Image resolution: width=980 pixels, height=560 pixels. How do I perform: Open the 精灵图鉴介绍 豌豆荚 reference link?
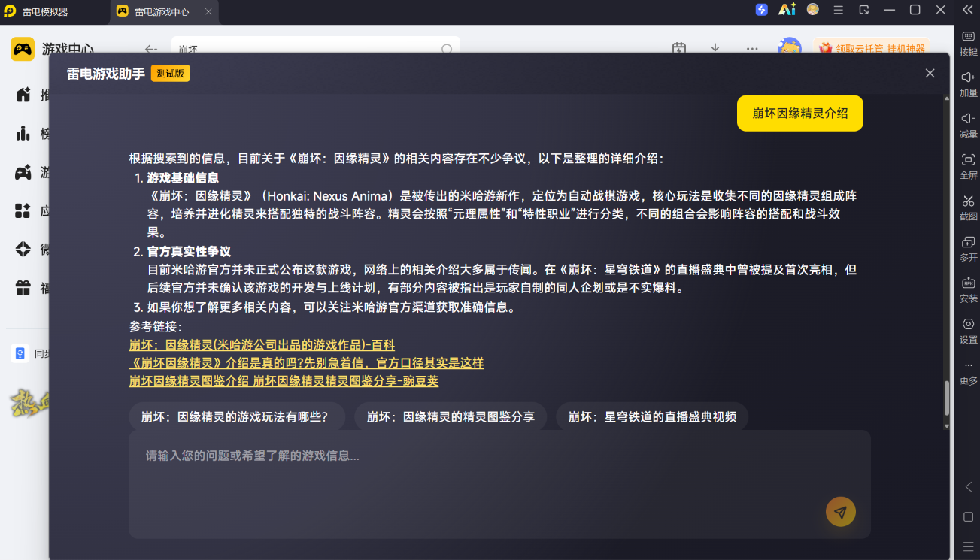click(x=284, y=381)
